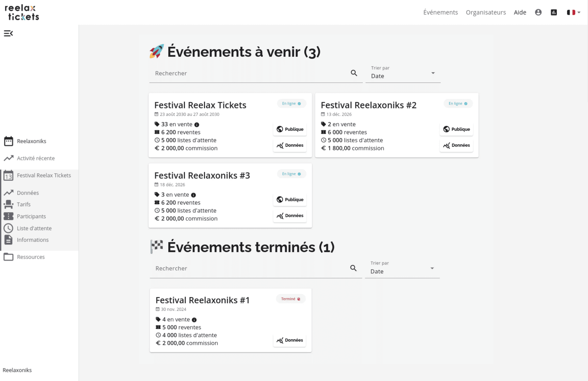Click the Ressources folder icon
The width and height of the screenshot is (588, 381).
point(8,257)
